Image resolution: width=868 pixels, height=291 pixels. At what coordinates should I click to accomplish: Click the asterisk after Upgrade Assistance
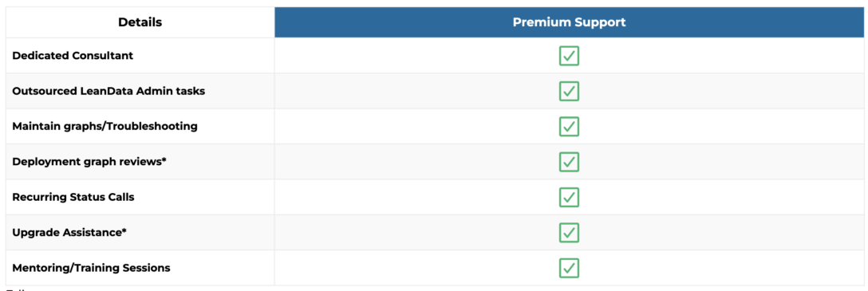[x=124, y=231]
